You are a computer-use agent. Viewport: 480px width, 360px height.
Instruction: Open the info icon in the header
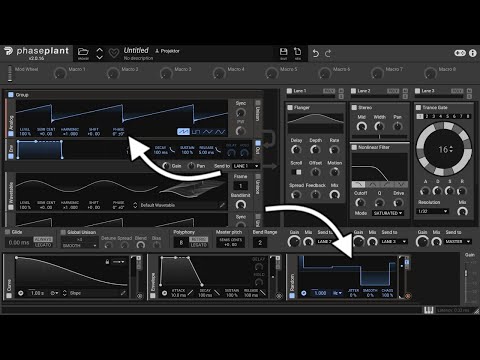[473, 53]
